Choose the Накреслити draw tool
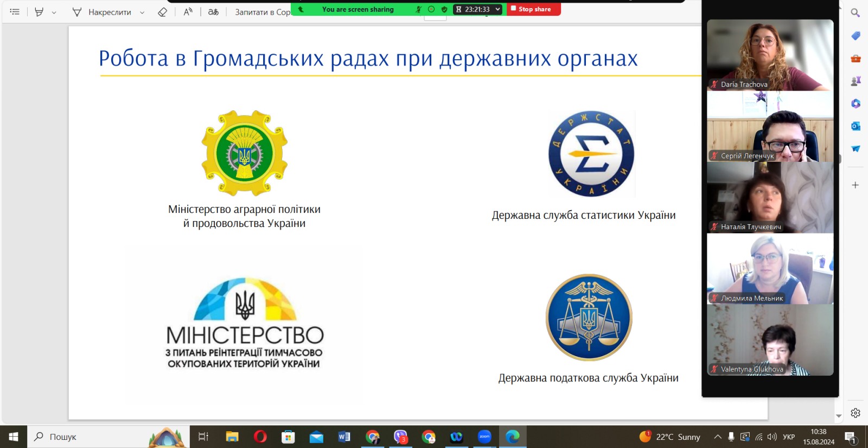Image resolution: width=868 pixels, height=448 pixels. pyautogui.click(x=102, y=12)
